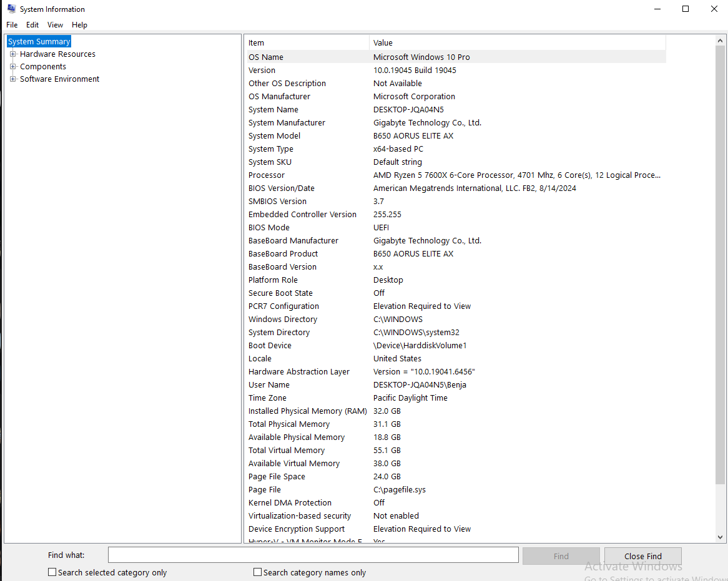Open the File menu

pyautogui.click(x=12, y=24)
